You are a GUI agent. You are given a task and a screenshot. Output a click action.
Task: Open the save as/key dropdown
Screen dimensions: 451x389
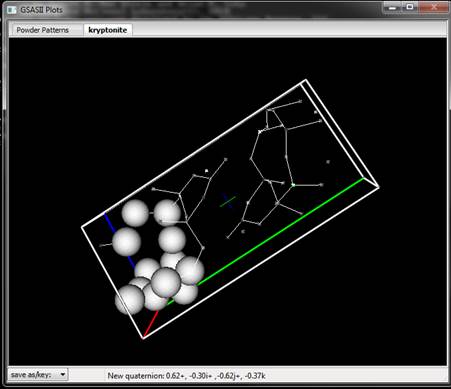(38, 375)
